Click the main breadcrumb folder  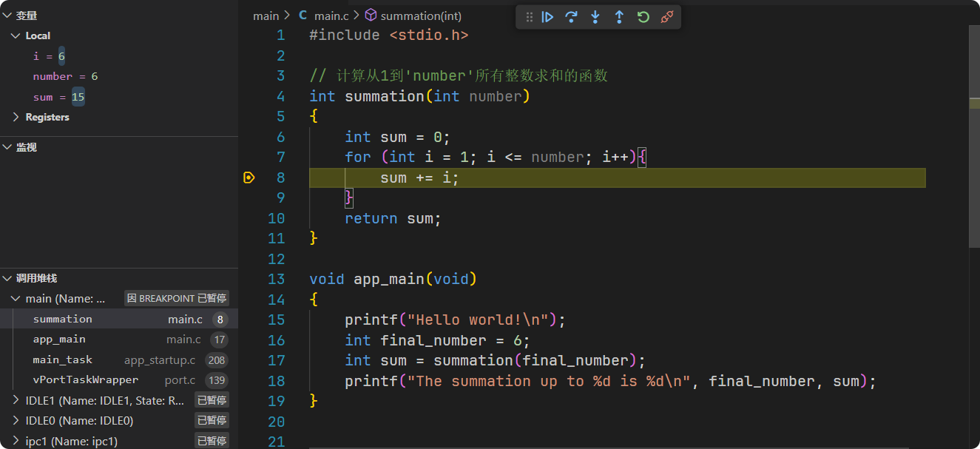(266, 16)
